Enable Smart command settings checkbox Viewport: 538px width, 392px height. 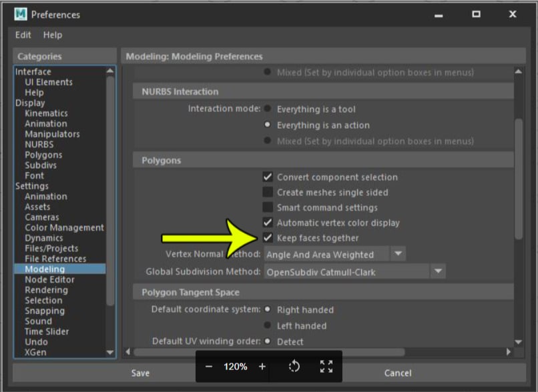[x=268, y=207]
